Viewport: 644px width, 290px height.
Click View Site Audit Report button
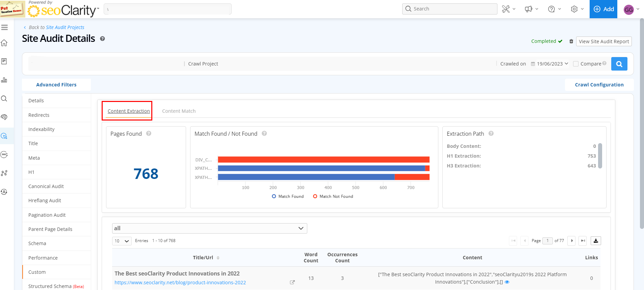point(603,42)
